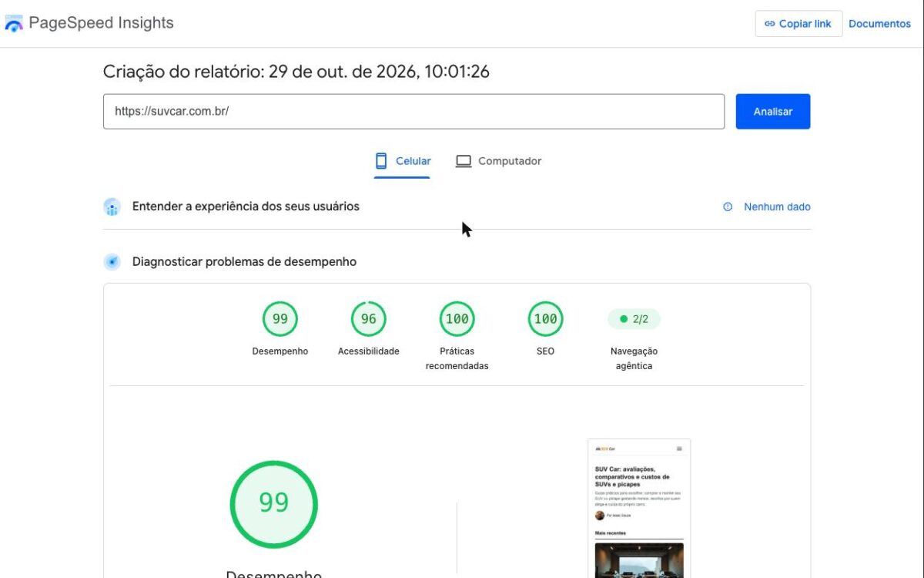Click the large 99 performance gauge
Screen dimensions: 924x578
click(x=273, y=504)
